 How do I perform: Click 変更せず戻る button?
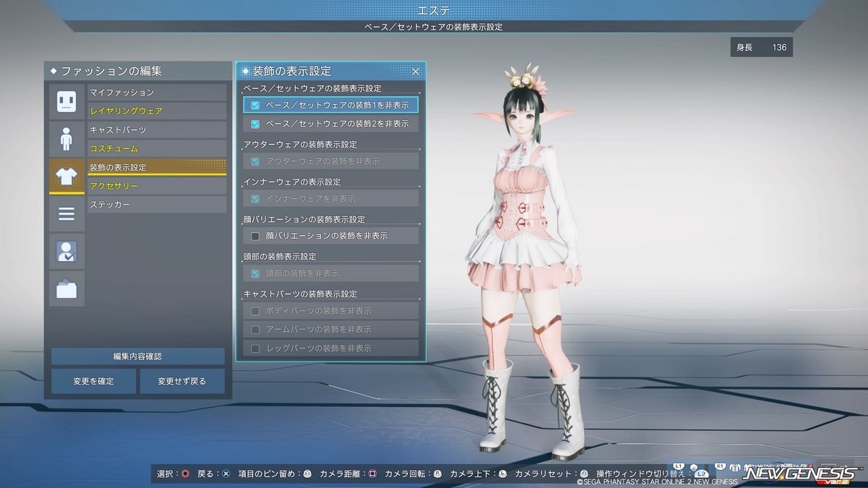182,381
